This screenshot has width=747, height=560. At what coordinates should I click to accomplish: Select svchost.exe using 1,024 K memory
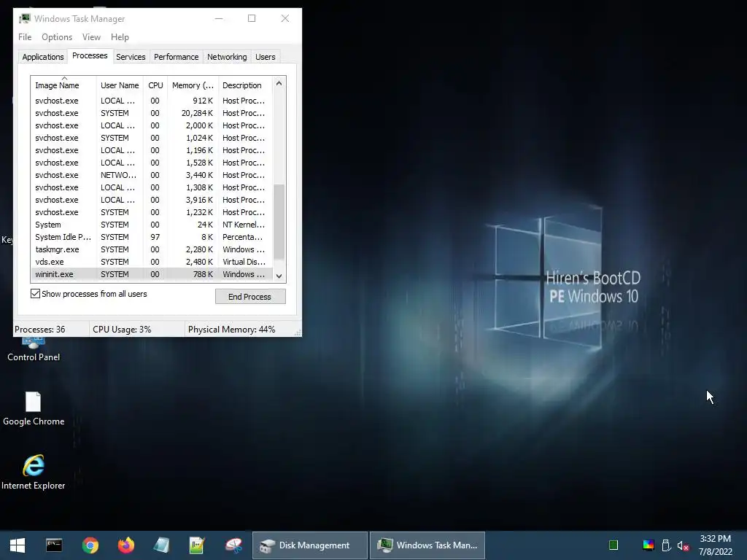tap(152, 138)
